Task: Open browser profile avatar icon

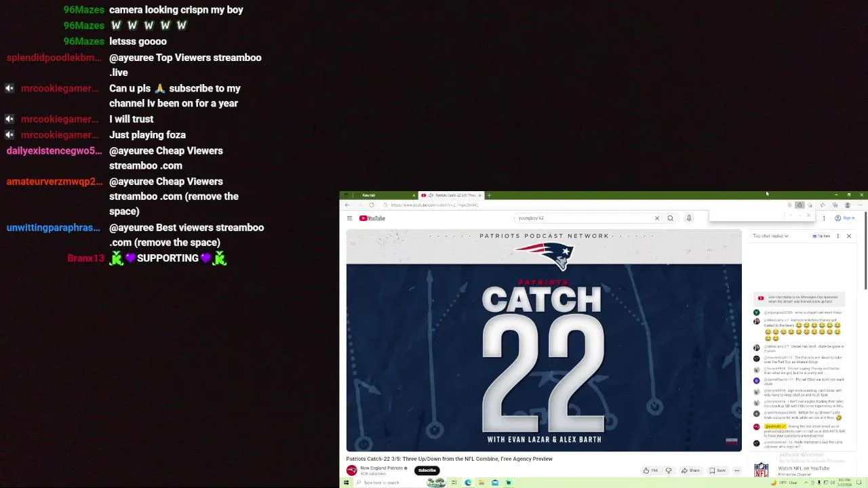Action: tap(848, 205)
